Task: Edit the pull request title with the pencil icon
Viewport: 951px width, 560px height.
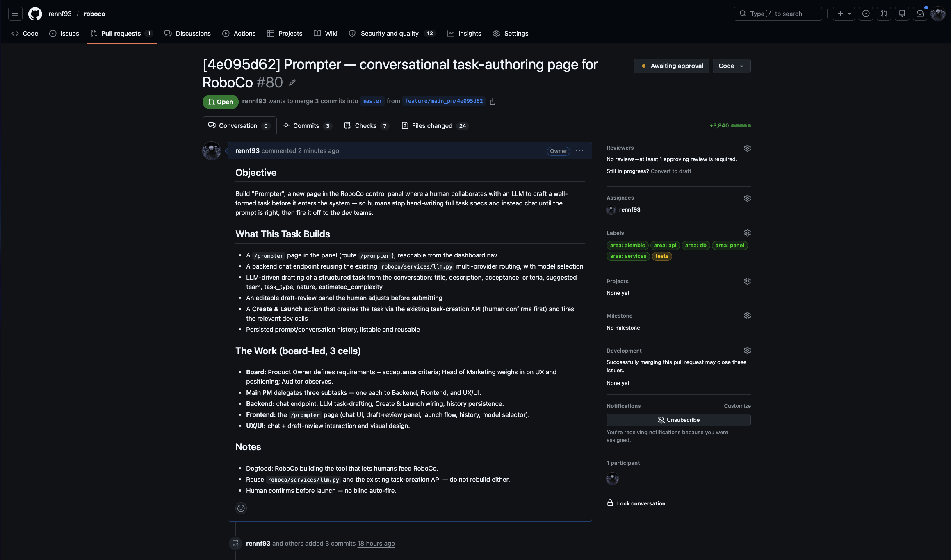Action: coord(292,82)
